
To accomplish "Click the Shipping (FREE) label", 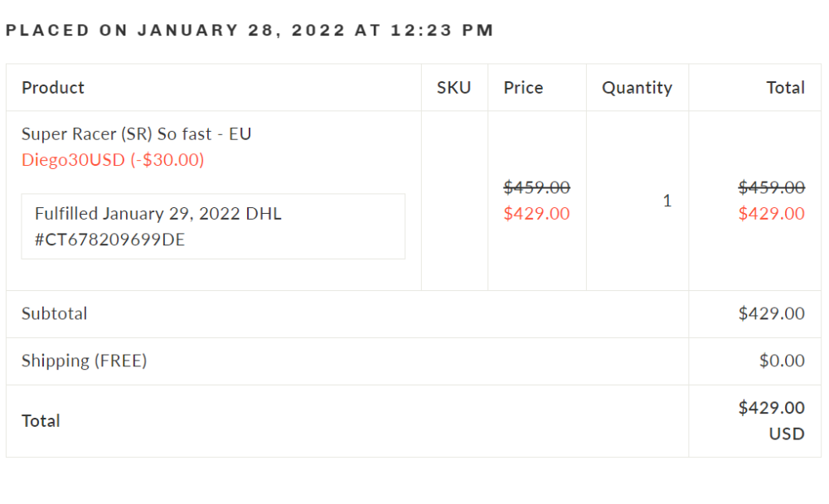I will click(84, 361).
